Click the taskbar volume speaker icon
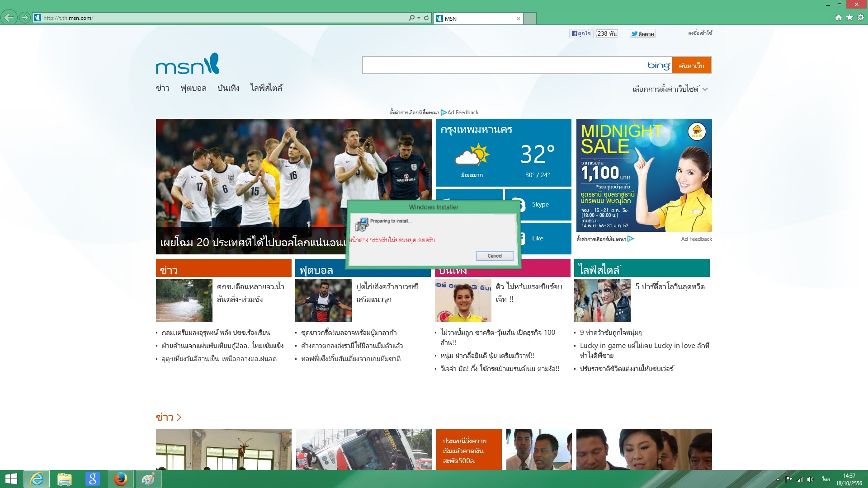Screen dimensions: 868x488 tap(810, 479)
